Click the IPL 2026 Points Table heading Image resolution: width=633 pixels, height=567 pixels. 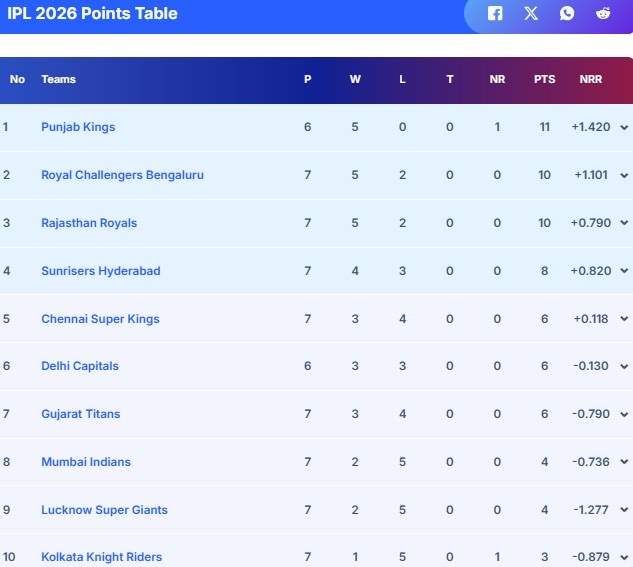pyautogui.click(x=92, y=14)
